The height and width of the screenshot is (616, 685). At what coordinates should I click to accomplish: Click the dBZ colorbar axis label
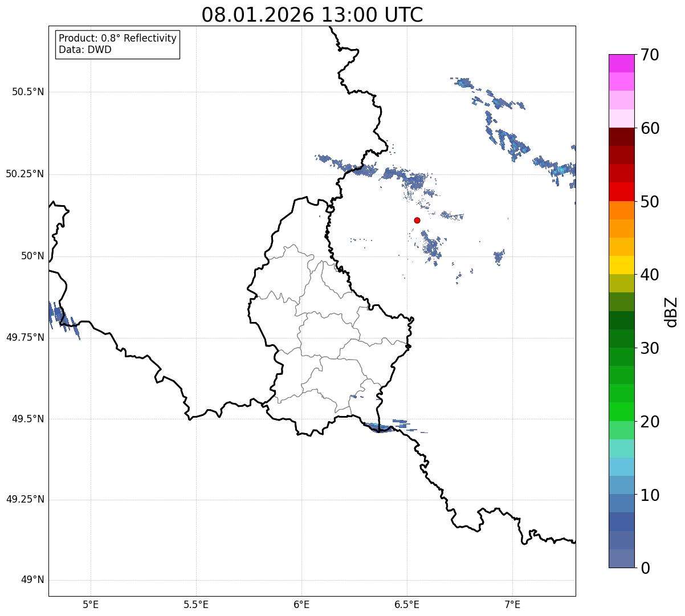tap(671, 311)
